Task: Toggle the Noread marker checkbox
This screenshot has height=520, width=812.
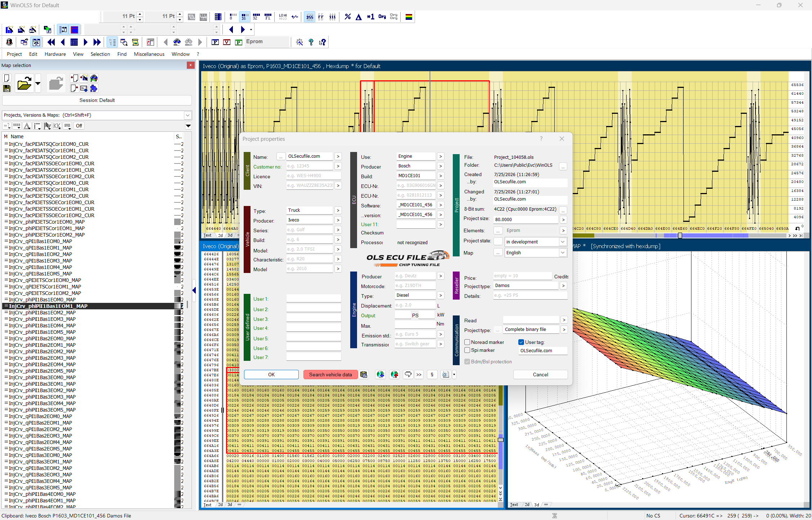Action: point(467,342)
